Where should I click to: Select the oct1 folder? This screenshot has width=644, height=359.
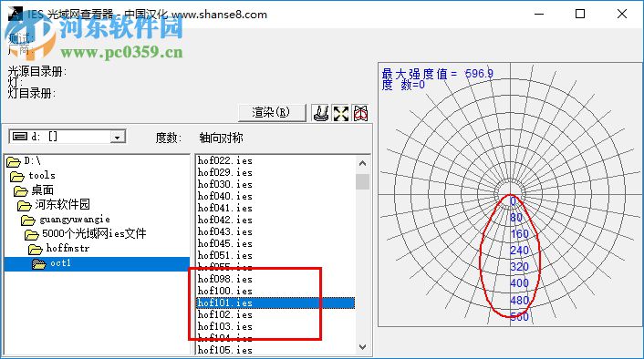(x=97, y=264)
